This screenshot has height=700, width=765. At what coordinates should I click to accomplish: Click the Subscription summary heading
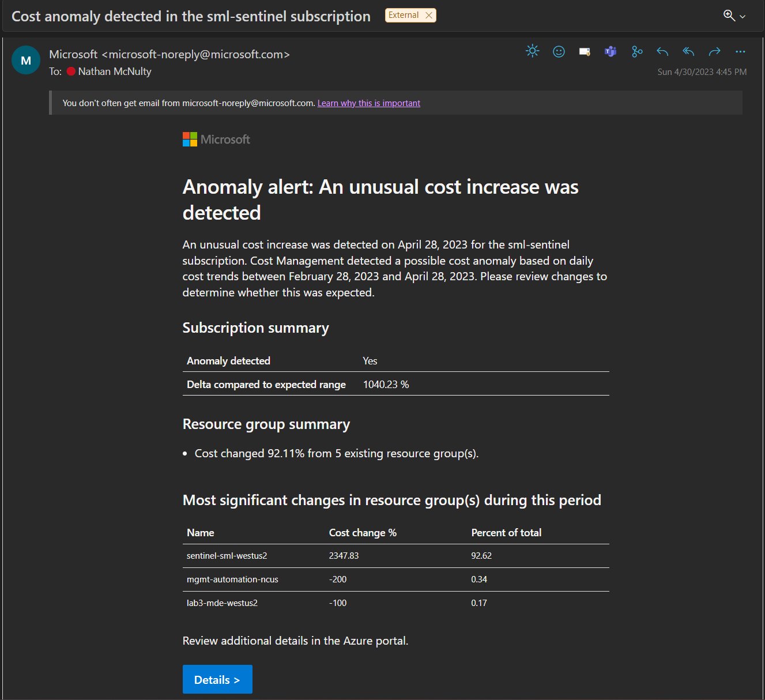click(x=255, y=328)
